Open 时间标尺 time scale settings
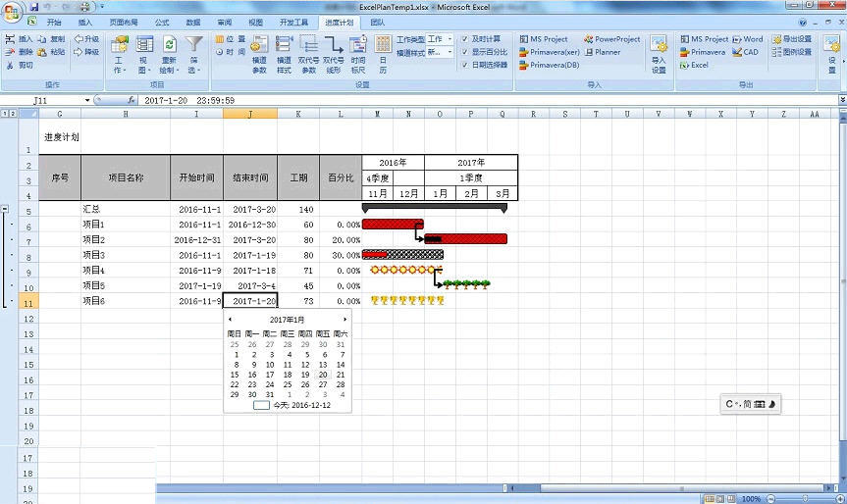The height and width of the screenshot is (504, 847). tap(358, 55)
